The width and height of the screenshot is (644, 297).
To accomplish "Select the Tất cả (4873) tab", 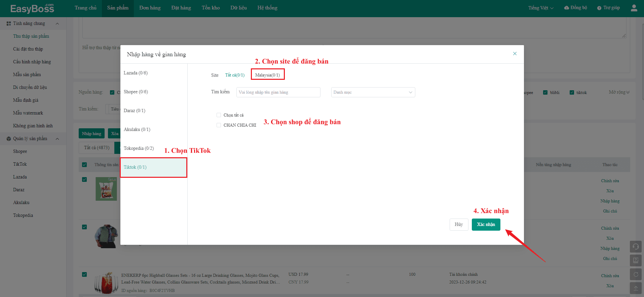I will click(x=97, y=148).
